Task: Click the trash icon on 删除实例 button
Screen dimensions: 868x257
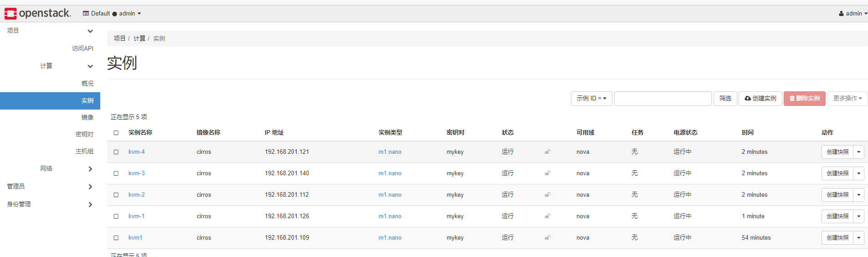Action: (792, 99)
